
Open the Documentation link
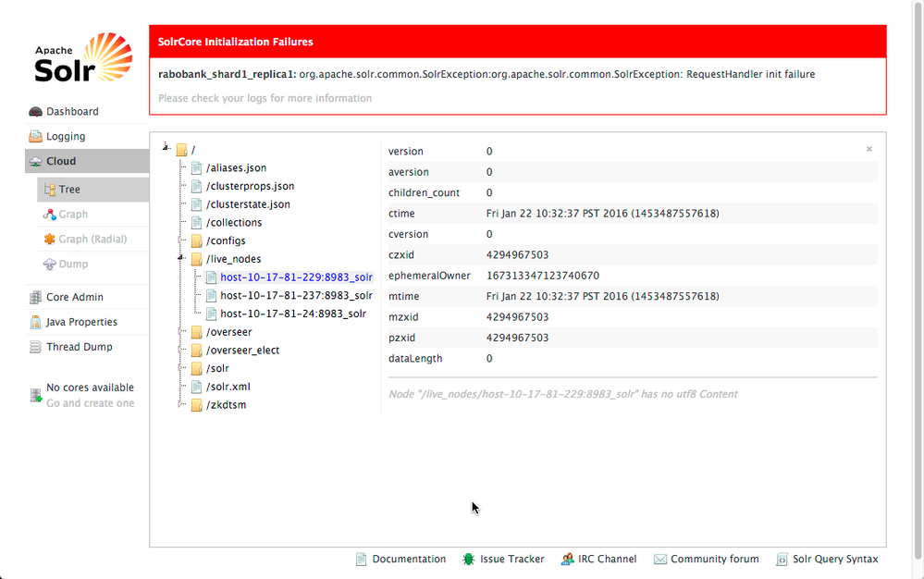[409, 559]
